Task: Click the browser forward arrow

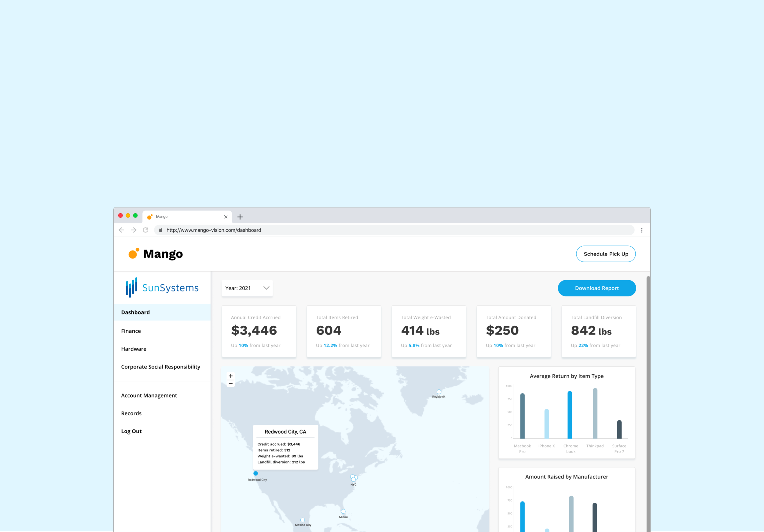Action: click(x=134, y=230)
